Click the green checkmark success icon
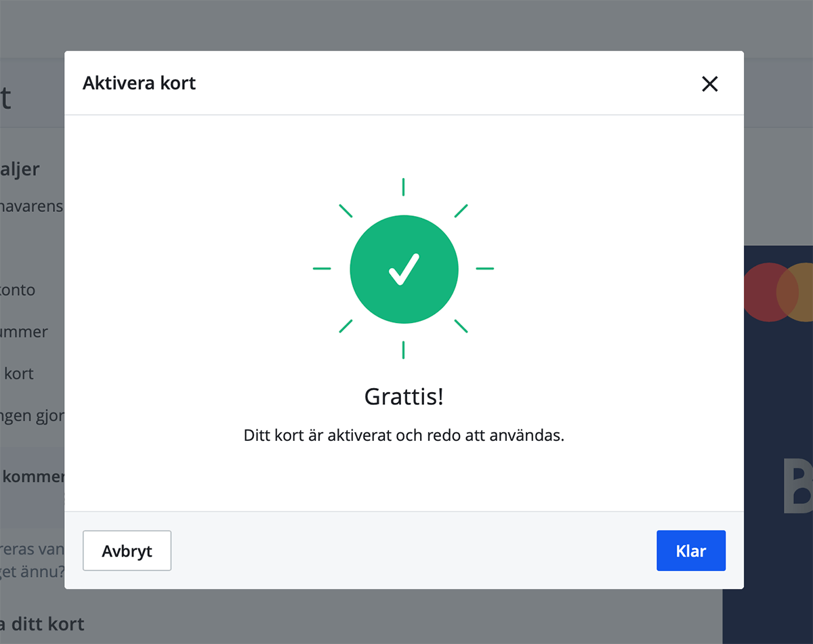 point(404,269)
